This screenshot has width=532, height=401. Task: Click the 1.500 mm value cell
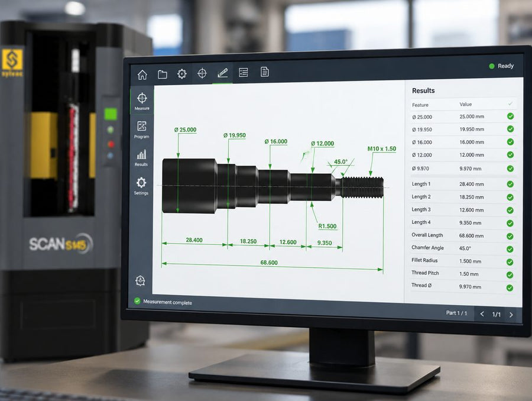(470, 261)
